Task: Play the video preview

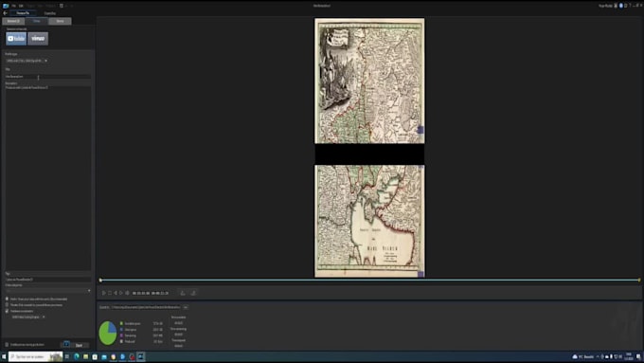Action: pos(104,293)
